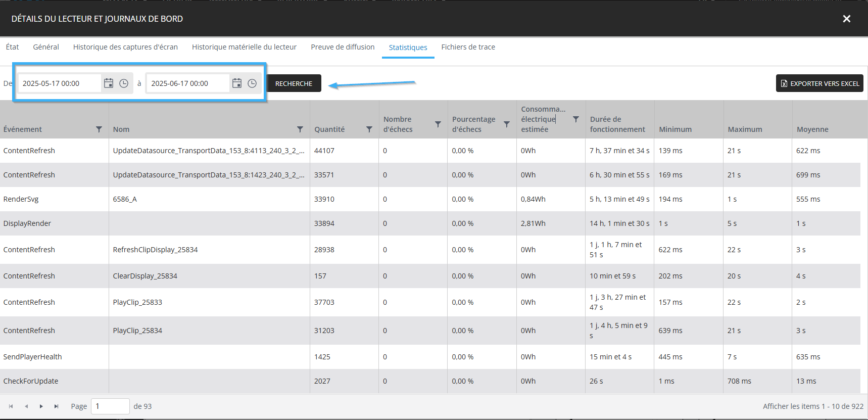Viewport: 868px width, 420px height.
Task: Click quantity value 44107
Action: coord(324,151)
